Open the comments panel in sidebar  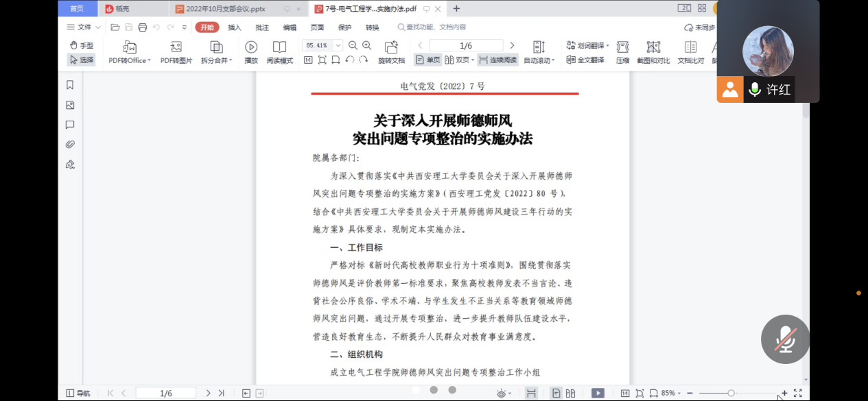tap(70, 125)
